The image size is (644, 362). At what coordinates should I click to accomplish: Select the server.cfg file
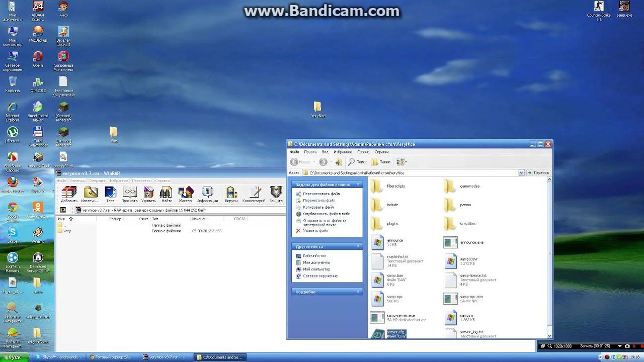coord(388,334)
